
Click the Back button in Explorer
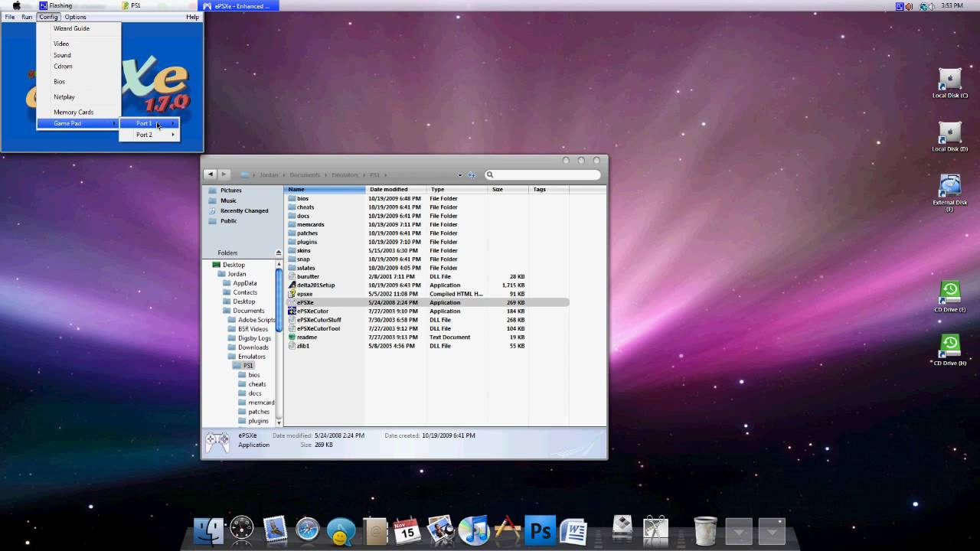tap(211, 174)
